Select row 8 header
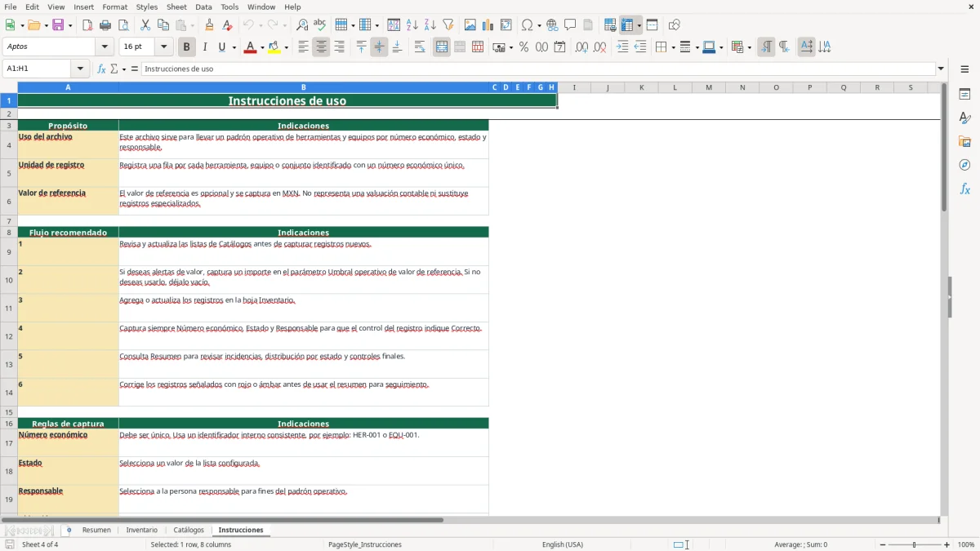 click(x=9, y=233)
